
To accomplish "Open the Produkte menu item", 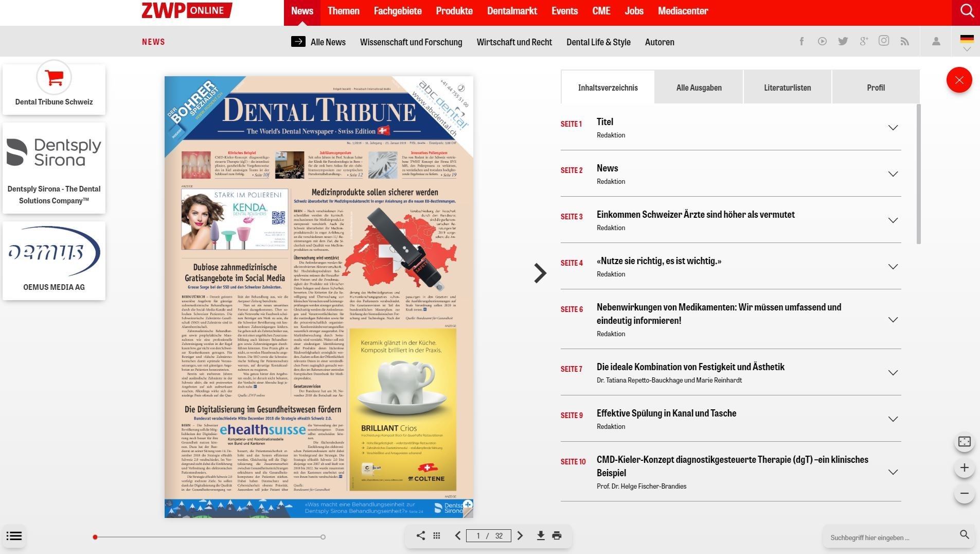I will (454, 11).
